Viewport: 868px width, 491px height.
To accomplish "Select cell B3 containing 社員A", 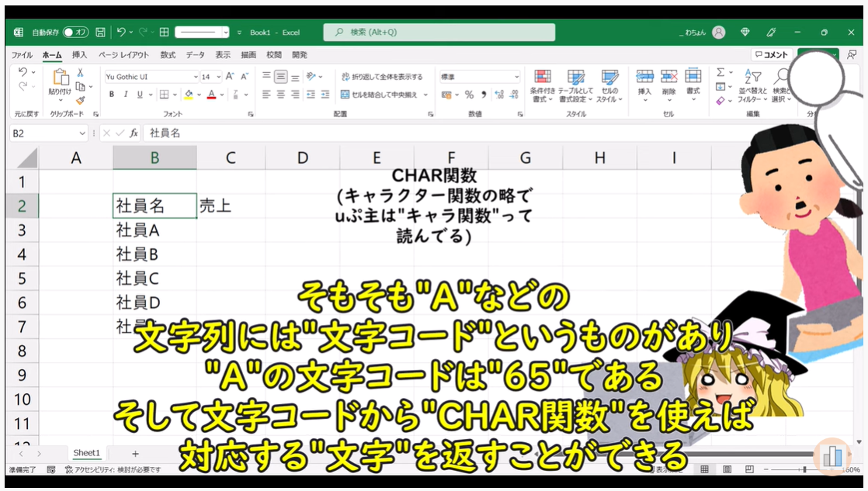I will coord(155,230).
